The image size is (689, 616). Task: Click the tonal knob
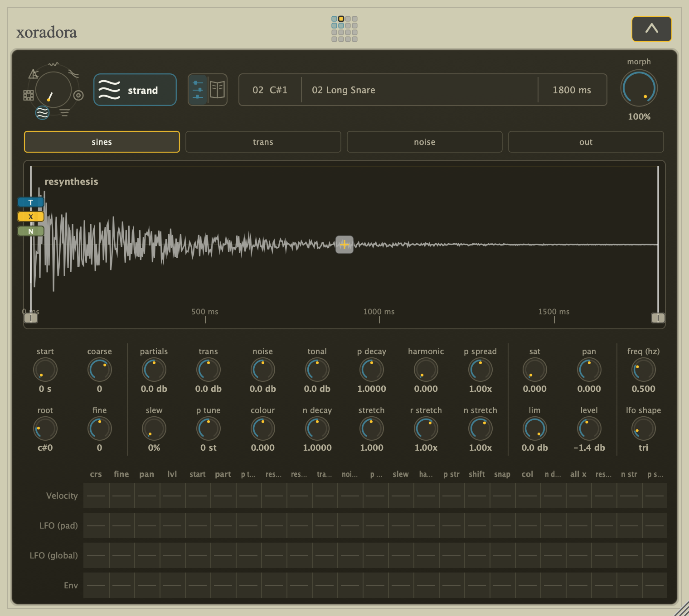(317, 370)
